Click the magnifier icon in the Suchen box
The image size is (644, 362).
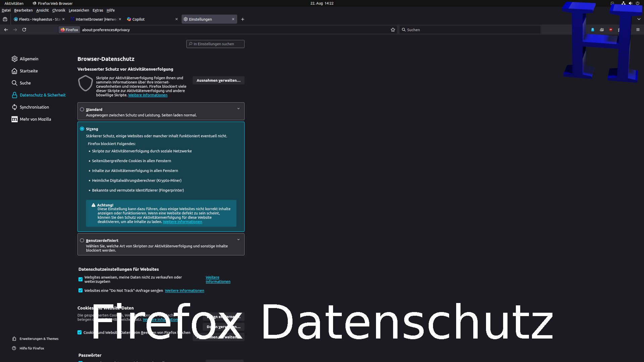point(404,29)
